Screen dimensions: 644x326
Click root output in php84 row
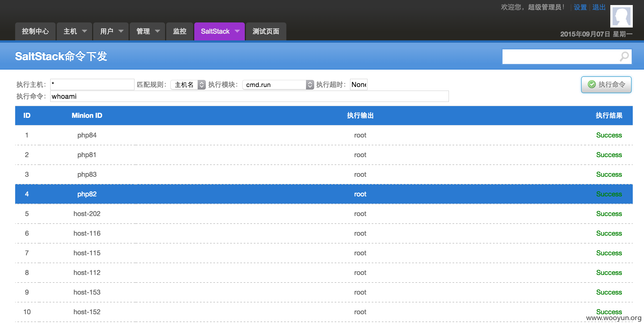click(360, 135)
